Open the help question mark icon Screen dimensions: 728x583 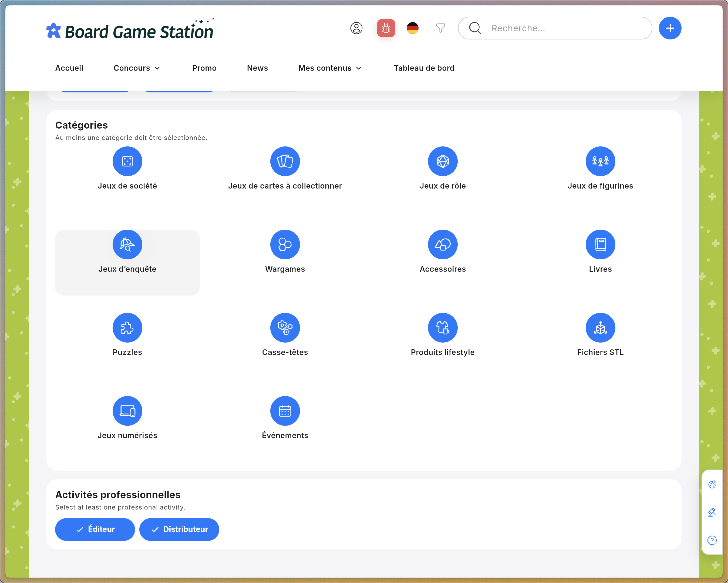point(712,540)
